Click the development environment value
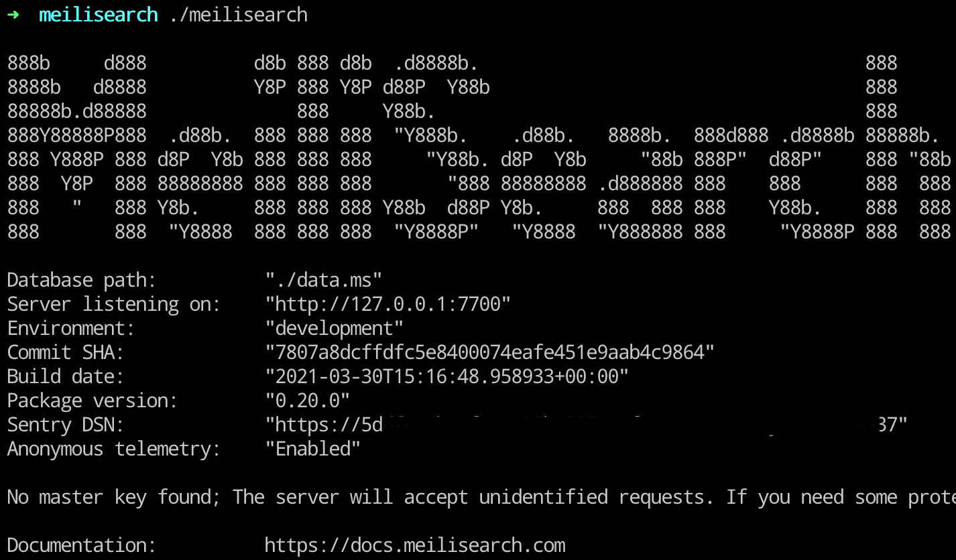 (335, 328)
